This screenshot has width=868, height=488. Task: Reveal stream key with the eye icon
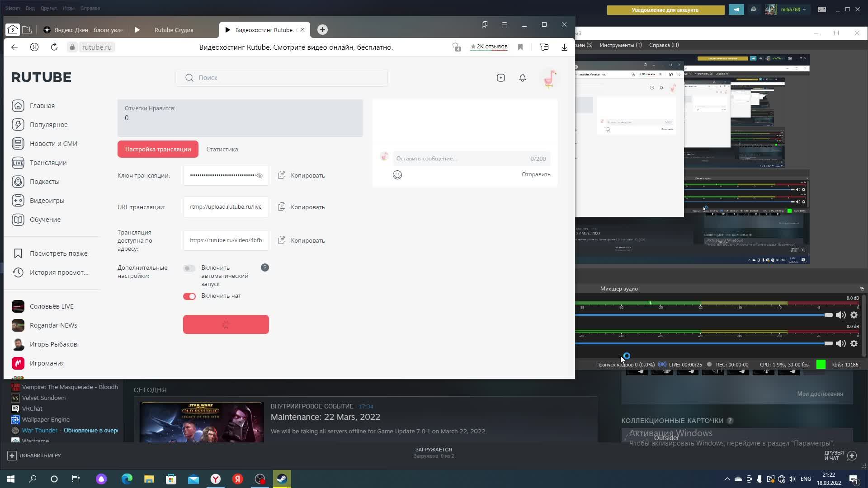[x=259, y=175]
